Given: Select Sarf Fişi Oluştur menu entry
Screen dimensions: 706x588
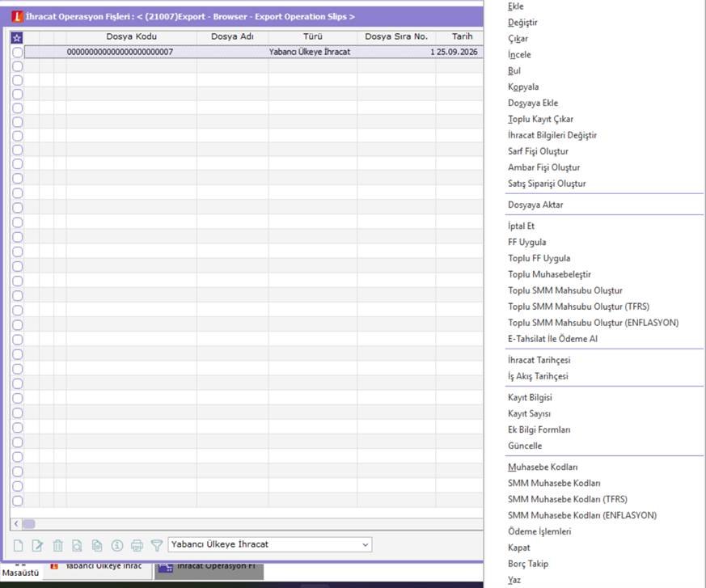Looking at the screenshot, I should click(x=538, y=151).
